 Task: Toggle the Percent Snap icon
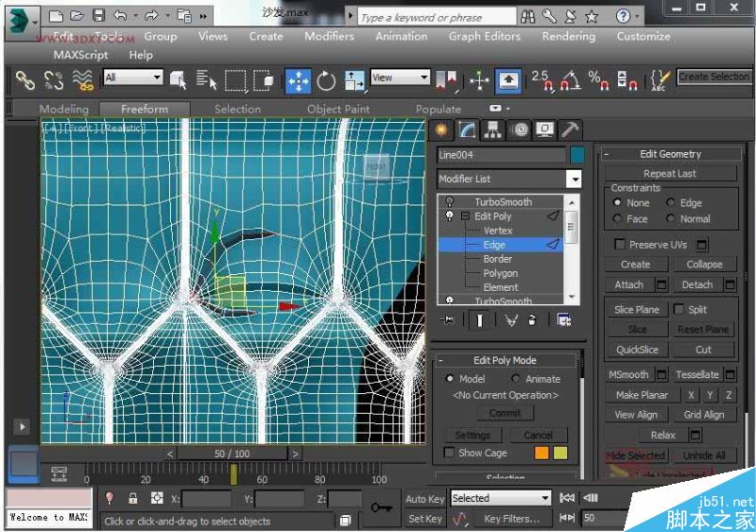(598, 80)
